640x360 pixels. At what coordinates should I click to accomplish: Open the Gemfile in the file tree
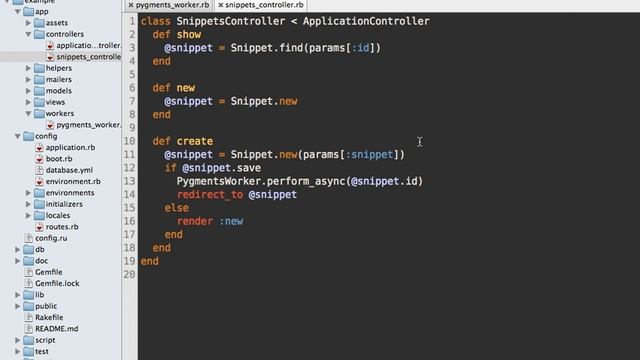tap(49, 272)
